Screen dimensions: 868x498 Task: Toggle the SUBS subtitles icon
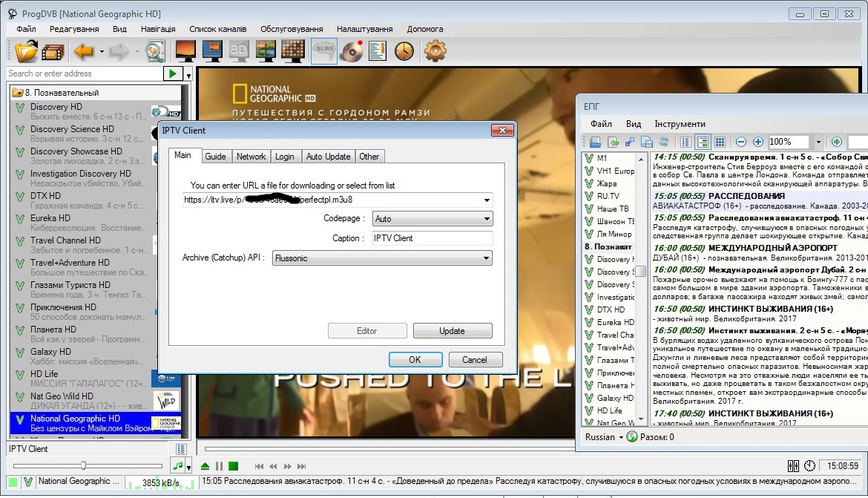click(x=324, y=51)
